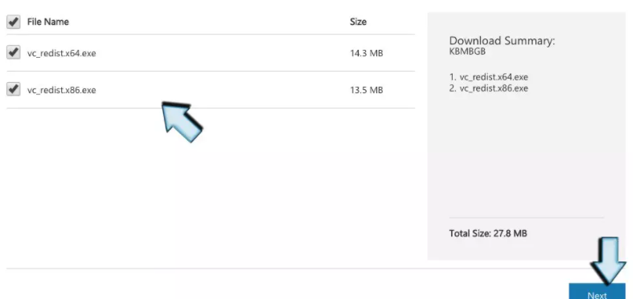Select vc_redist.x86.exe file name in the list
644x299 pixels.
tap(62, 90)
